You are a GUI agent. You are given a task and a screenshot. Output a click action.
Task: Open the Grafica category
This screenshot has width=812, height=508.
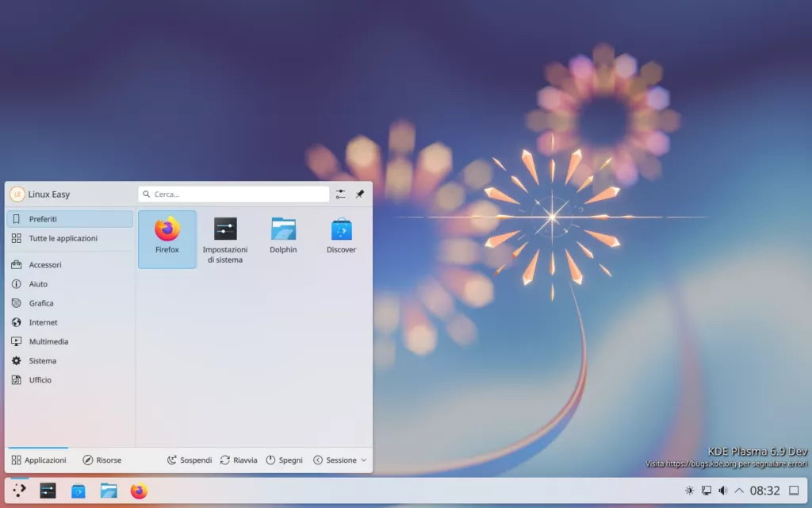[70, 302]
